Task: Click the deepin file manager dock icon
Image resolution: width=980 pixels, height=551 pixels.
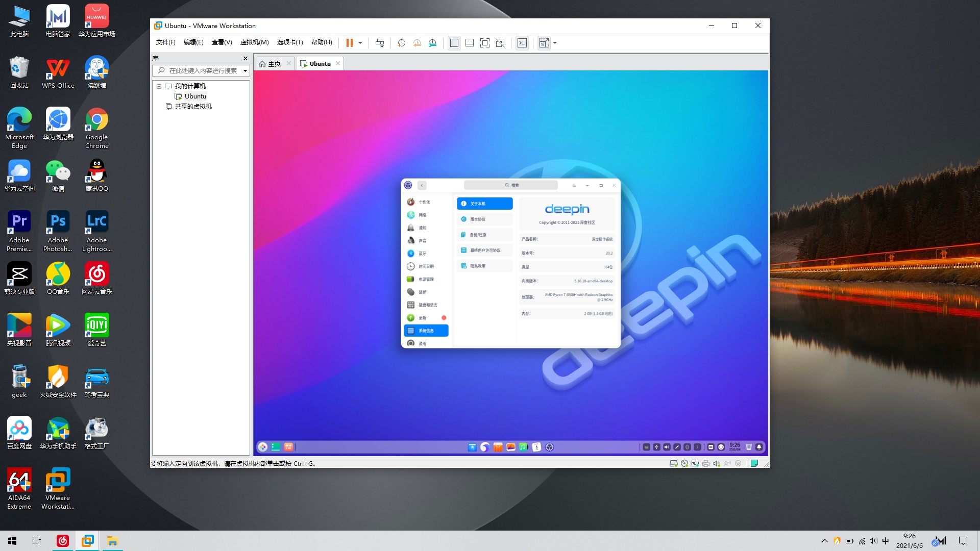Action: [x=472, y=447]
